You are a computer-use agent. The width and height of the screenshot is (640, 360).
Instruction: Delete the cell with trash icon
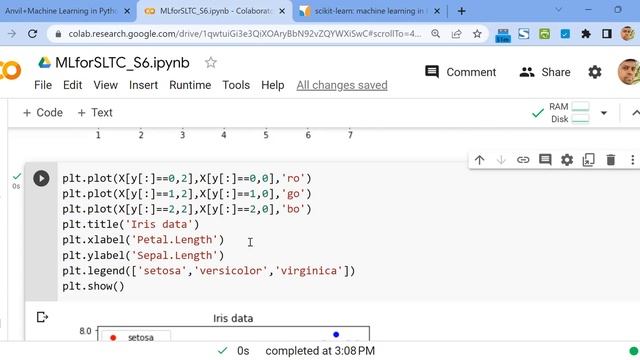tap(611, 160)
